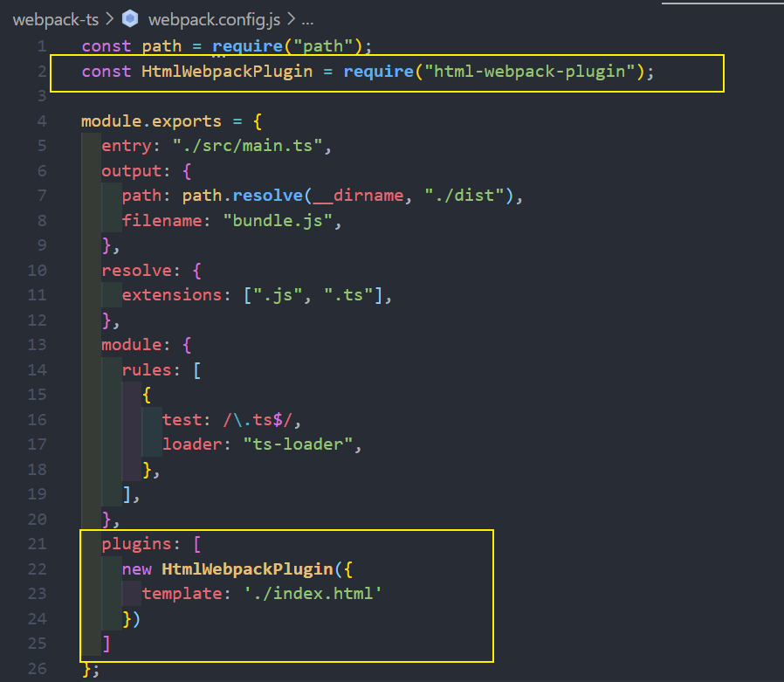Image resolution: width=784 pixels, height=682 pixels.
Task: Click the './index.html' template string
Action: [x=313, y=594]
